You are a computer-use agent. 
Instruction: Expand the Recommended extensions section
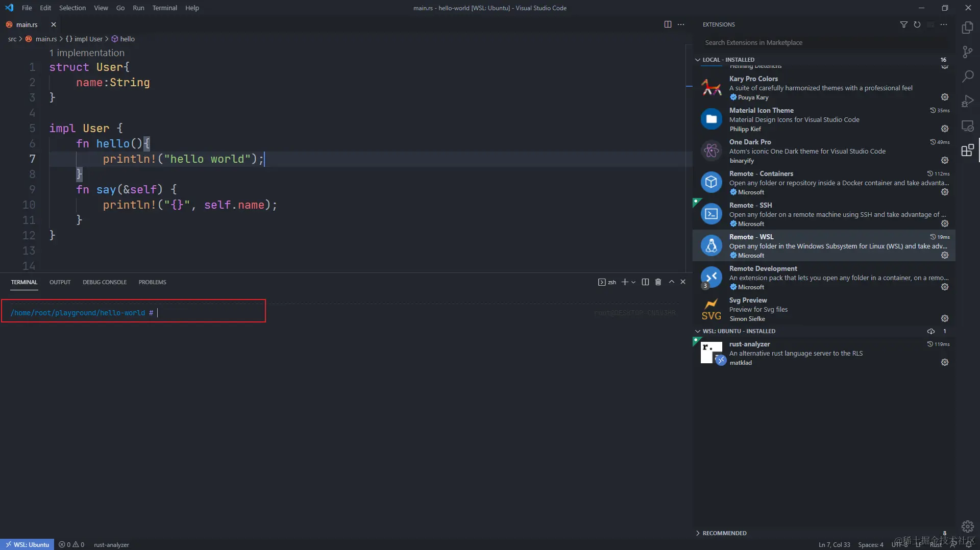tap(697, 533)
